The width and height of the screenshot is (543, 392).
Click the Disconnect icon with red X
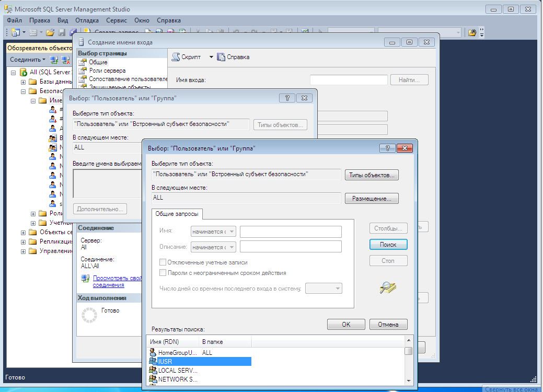[x=65, y=60]
